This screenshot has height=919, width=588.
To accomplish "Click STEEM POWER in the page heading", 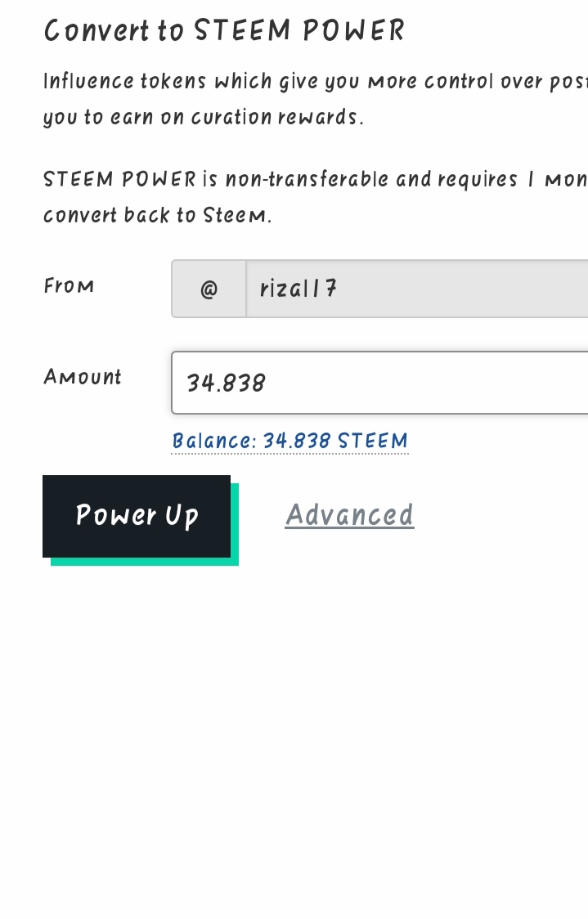I will (299, 30).
